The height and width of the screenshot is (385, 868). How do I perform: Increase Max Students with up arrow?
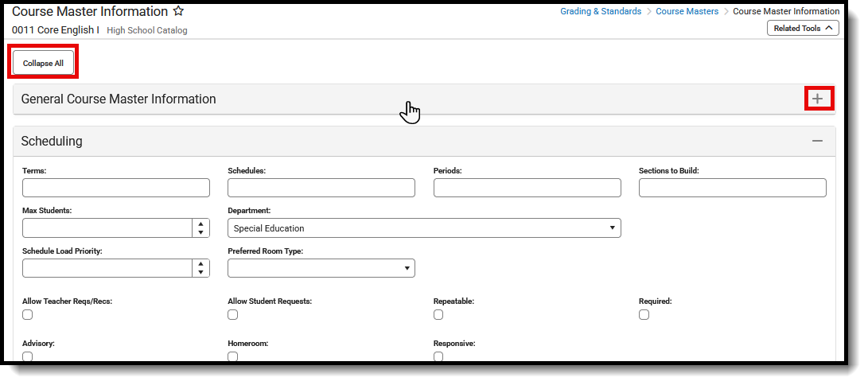[201, 224]
